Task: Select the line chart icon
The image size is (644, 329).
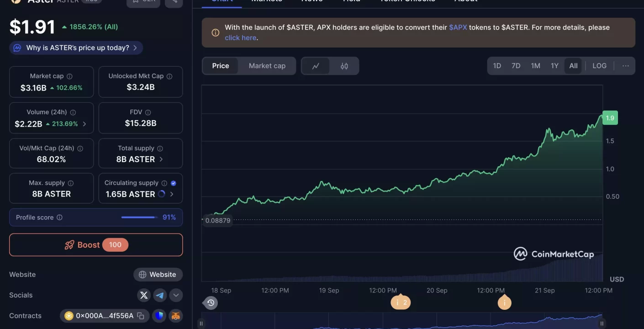Action: click(x=315, y=66)
